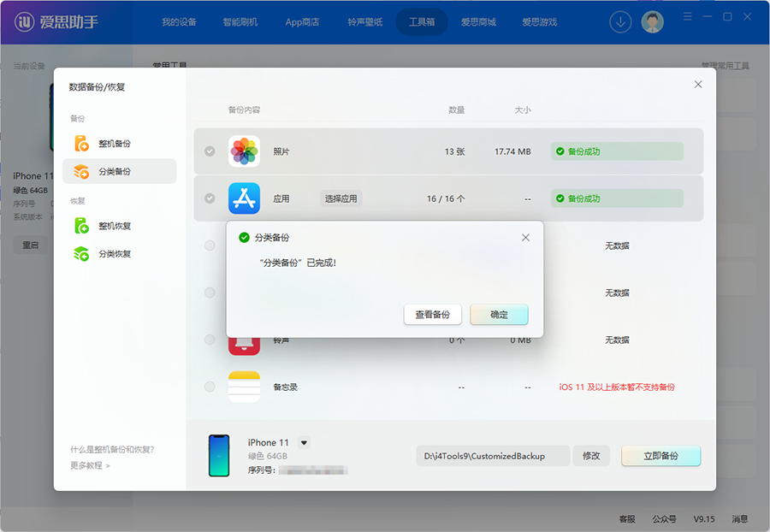Click the 查看备份 button
This screenshot has height=532, width=770.
433,315
